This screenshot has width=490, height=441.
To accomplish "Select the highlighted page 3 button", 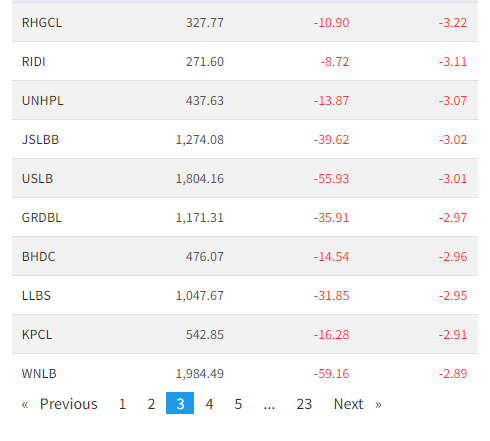I will pyautogui.click(x=180, y=403).
